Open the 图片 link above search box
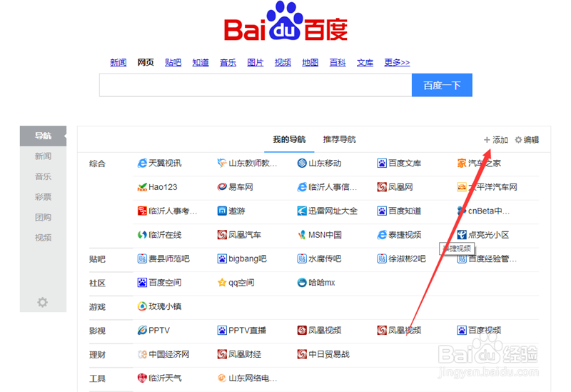 pyautogui.click(x=256, y=63)
